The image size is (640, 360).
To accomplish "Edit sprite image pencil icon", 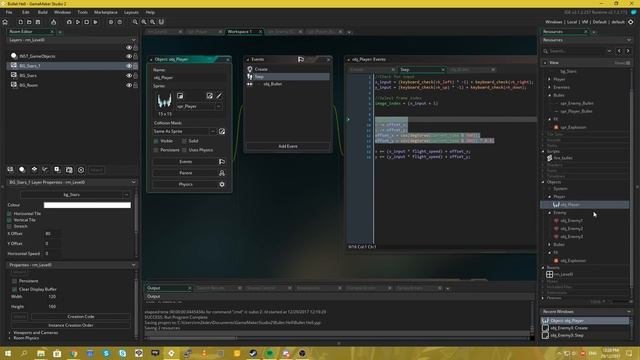I will (x=219, y=96).
